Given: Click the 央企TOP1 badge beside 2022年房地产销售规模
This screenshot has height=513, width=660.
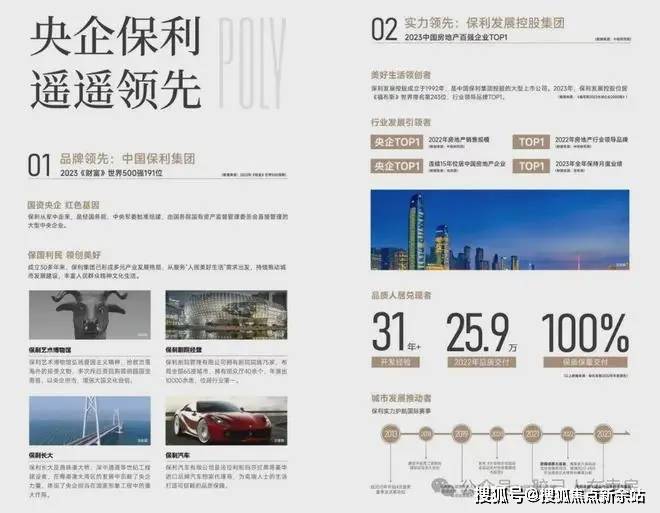Looking at the screenshot, I should [397, 142].
